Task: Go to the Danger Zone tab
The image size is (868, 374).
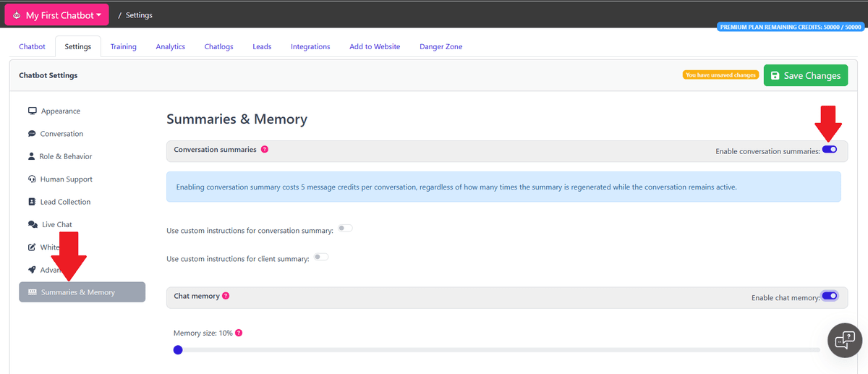Action: (x=441, y=46)
